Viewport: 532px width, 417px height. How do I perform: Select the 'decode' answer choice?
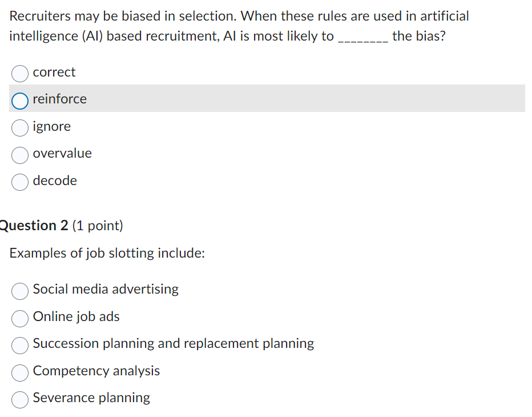click(x=19, y=182)
